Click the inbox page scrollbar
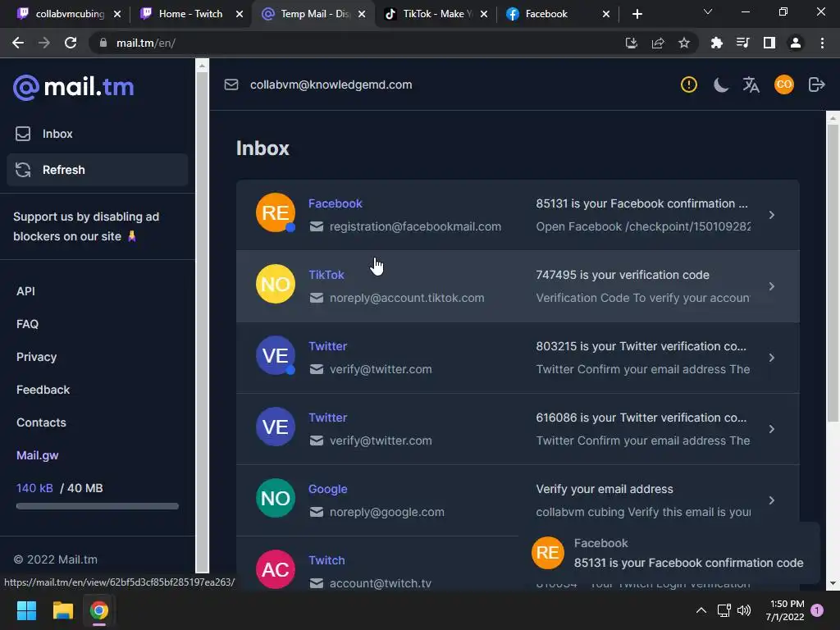Image resolution: width=840 pixels, height=630 pixels. click(x=833, y=272)
